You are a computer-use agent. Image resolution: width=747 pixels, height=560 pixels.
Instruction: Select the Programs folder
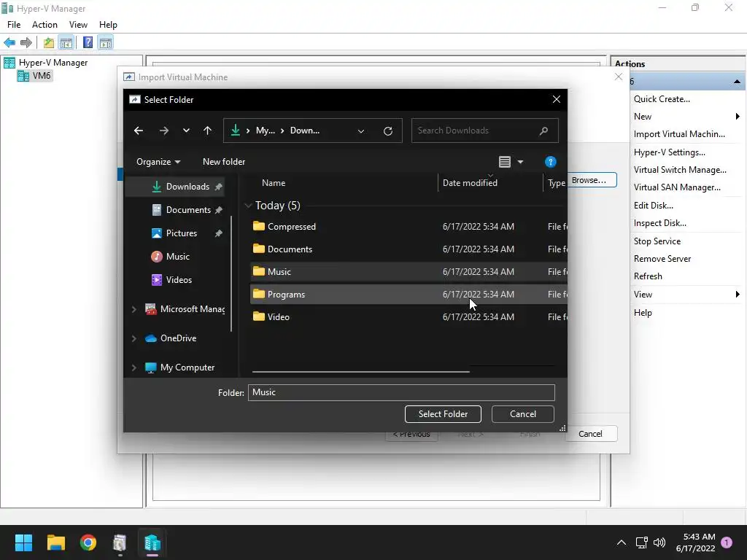coord(409,295)
